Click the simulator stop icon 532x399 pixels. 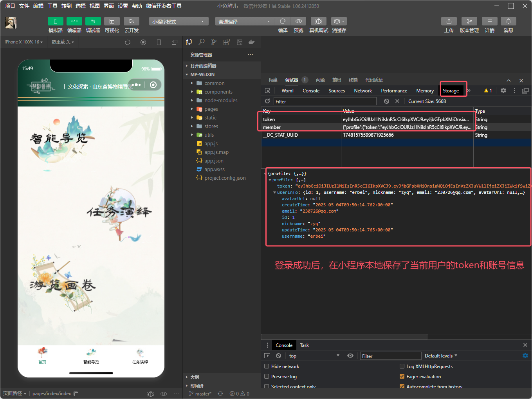pyautogui.click(x=143, y=42)
